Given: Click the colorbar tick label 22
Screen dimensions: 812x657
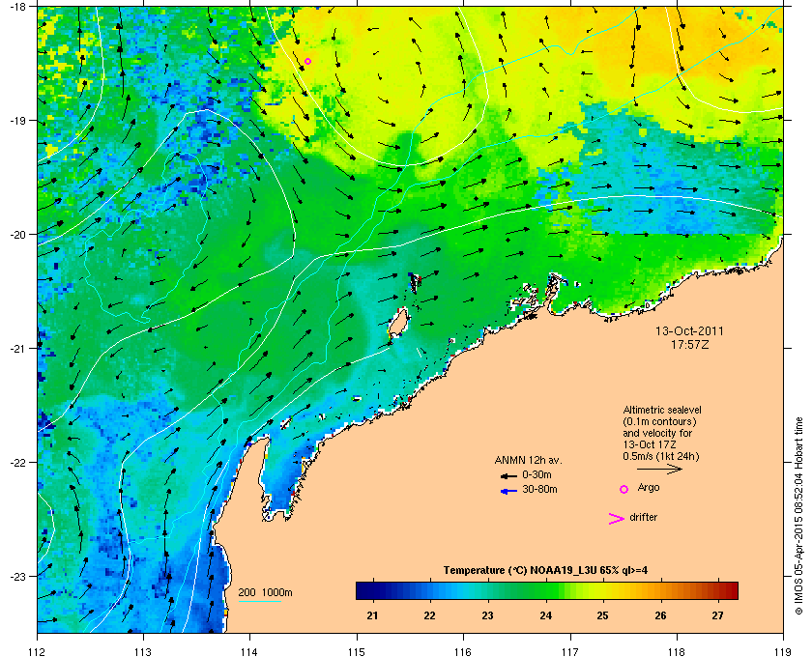Looking at the screenshot, I should [430, 615].
